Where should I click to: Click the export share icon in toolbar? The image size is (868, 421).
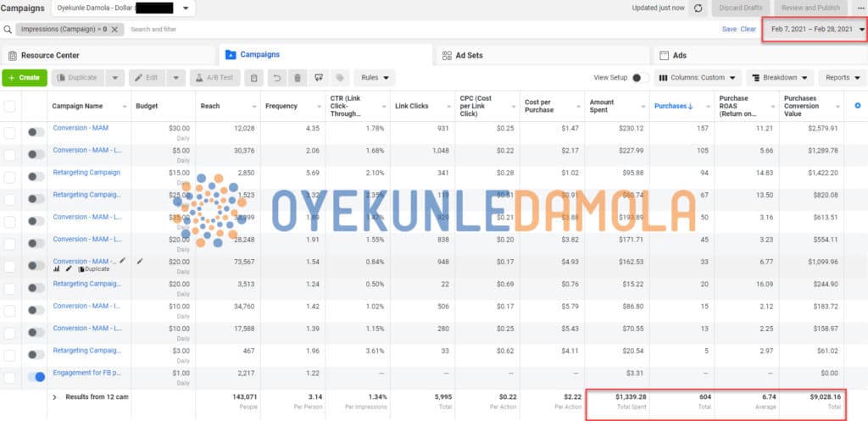coord(319,78)
